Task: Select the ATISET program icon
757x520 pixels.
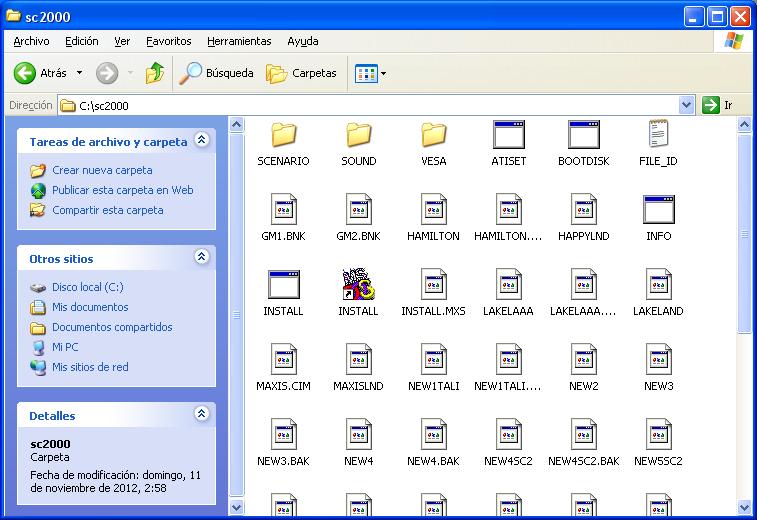Action: [x=509, y=135]
